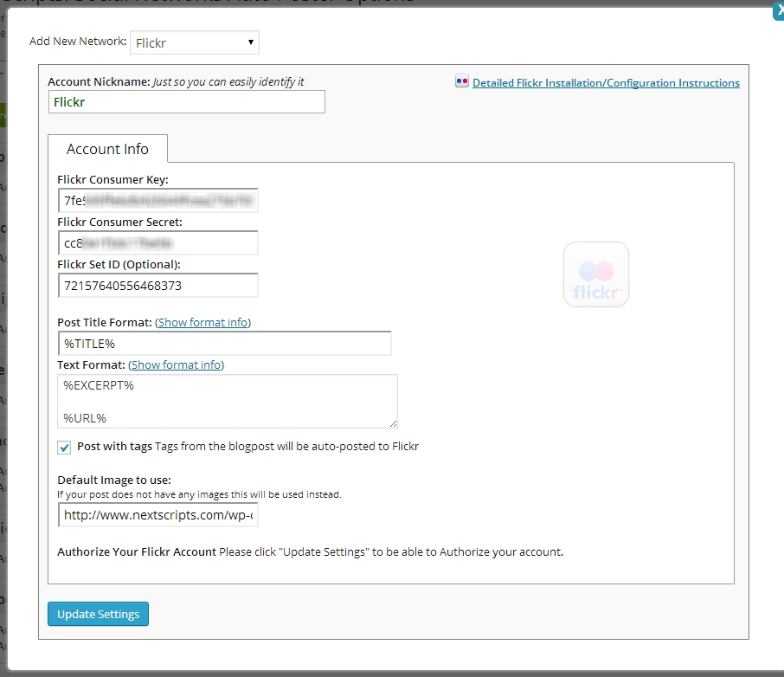Click the Flickr Consumer Secret field
The width and height of the screenshot is (784, 677).
click(158, 243)
